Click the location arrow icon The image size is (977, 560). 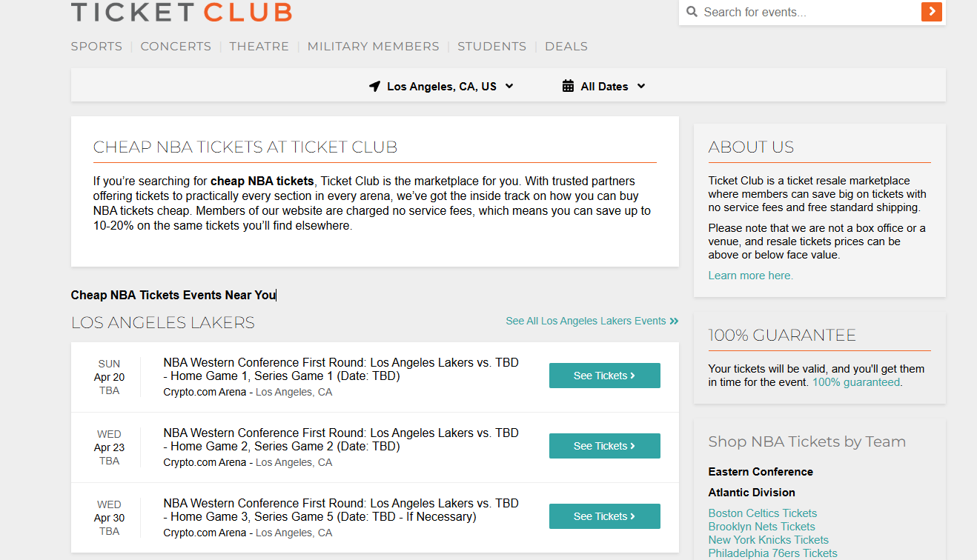pos(374,87)
